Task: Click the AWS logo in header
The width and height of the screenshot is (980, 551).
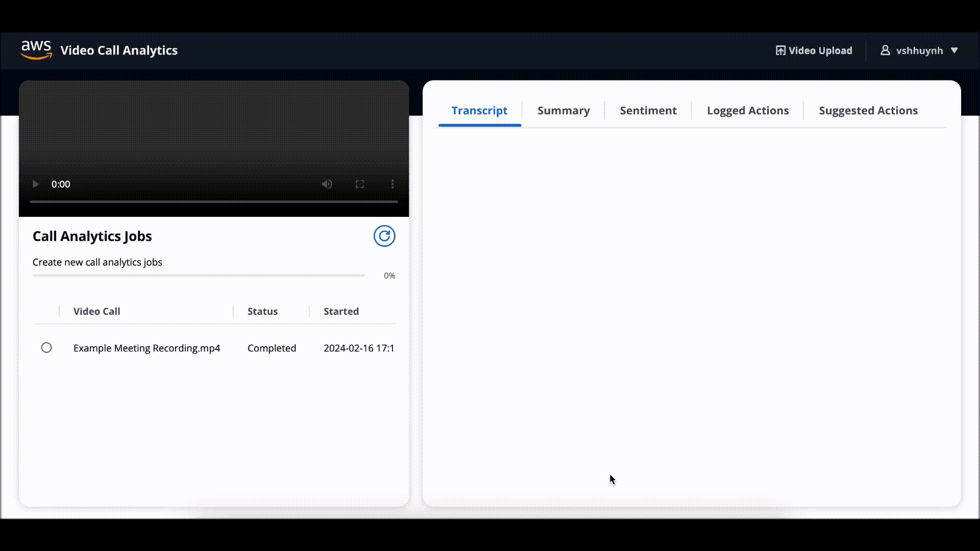Action: 36,50
